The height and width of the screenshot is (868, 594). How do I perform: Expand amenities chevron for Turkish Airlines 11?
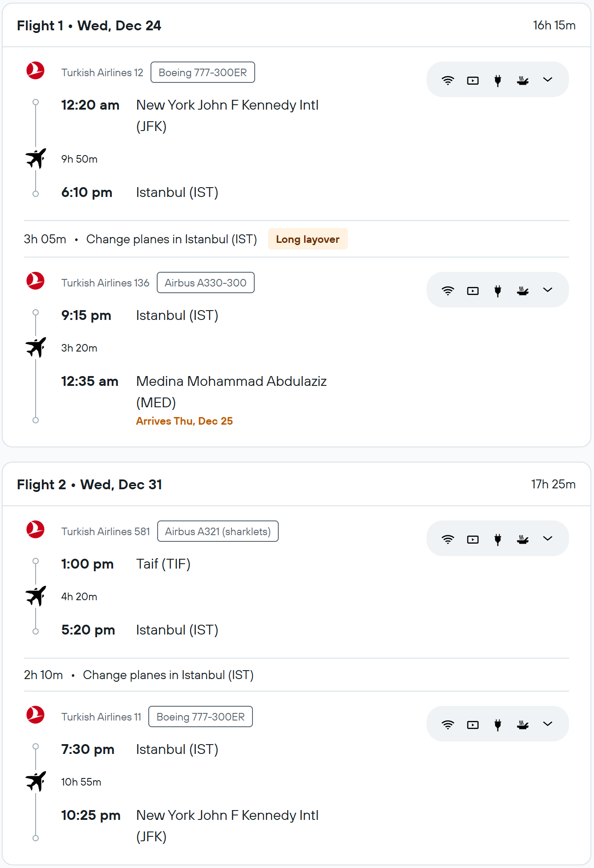548,724
